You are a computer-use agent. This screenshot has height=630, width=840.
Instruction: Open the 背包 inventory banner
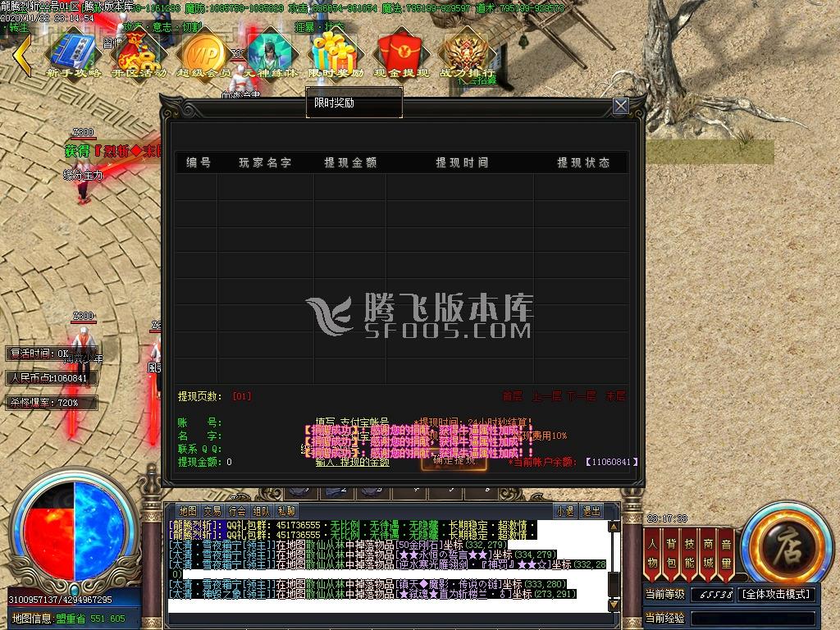(x=671, y=554)
